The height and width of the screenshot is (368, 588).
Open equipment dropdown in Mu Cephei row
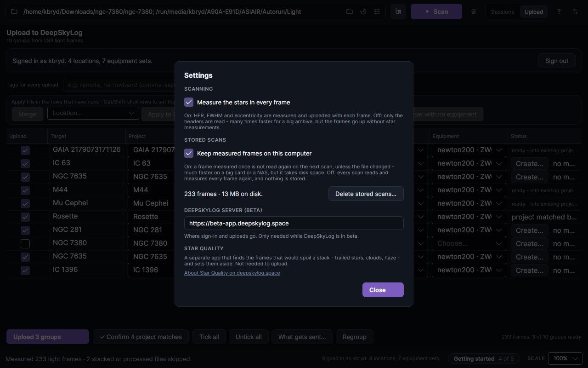(x=469, y=203)
